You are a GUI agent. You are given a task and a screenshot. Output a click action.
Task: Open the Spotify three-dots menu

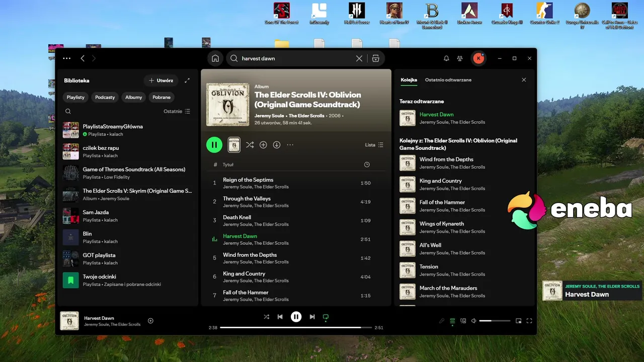(67, 58)
